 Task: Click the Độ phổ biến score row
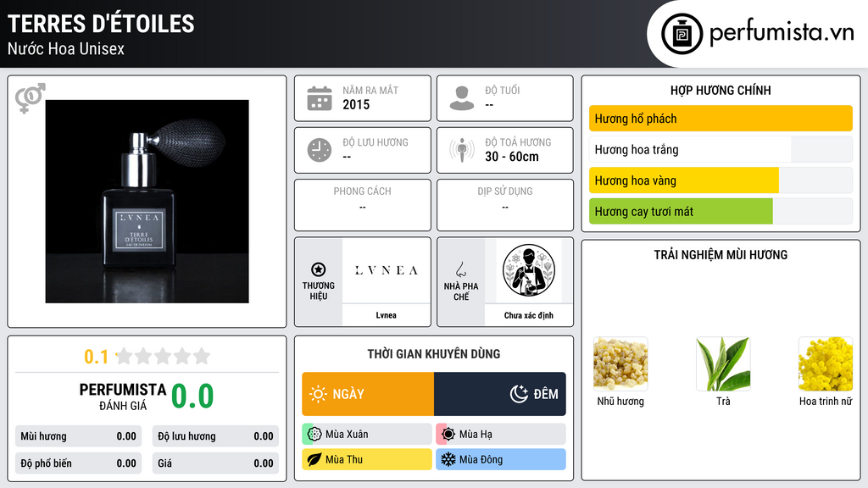[78, 463]
